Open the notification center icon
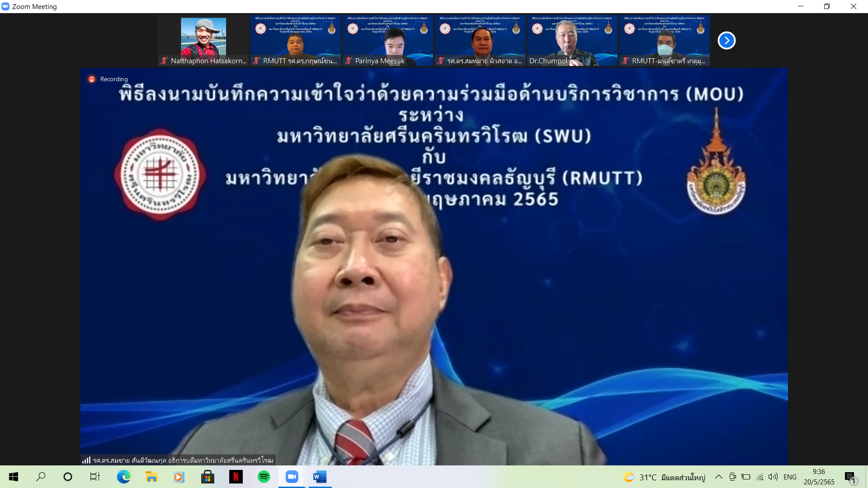 click(x=851, y=477)
